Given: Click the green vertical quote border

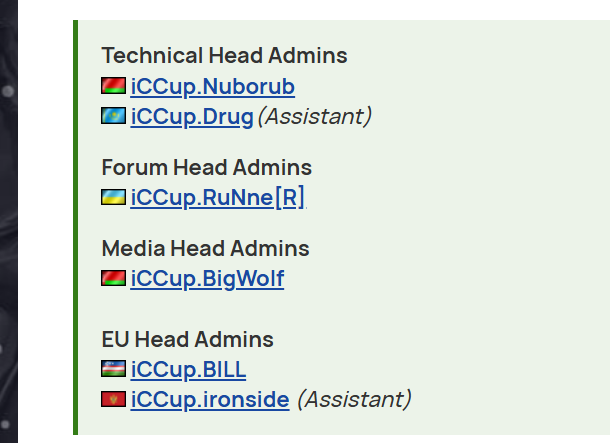Looking at the screenshot, I should click(x=75, y=227).
